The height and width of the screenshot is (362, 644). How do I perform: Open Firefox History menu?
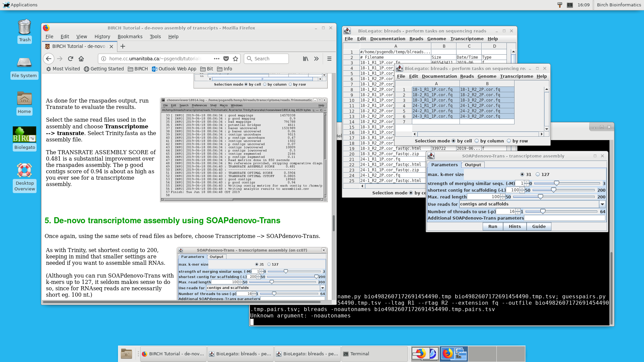coord(102,37)
